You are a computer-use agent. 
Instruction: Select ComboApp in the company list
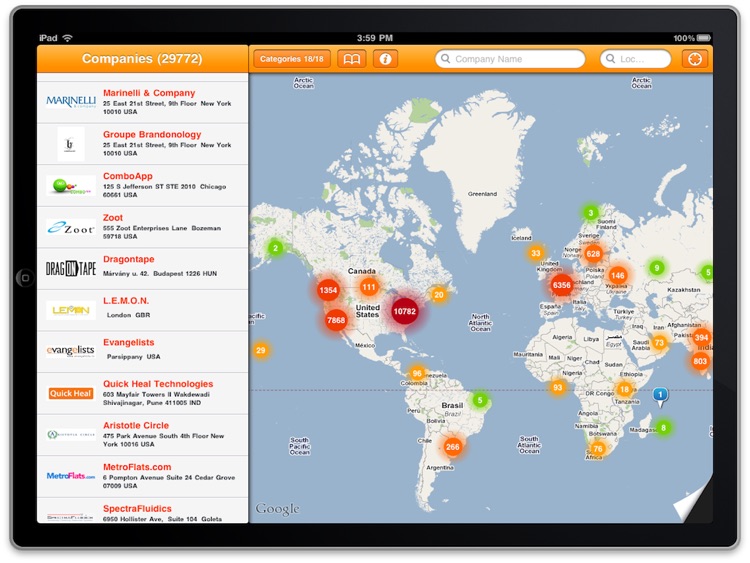(143, 186)
